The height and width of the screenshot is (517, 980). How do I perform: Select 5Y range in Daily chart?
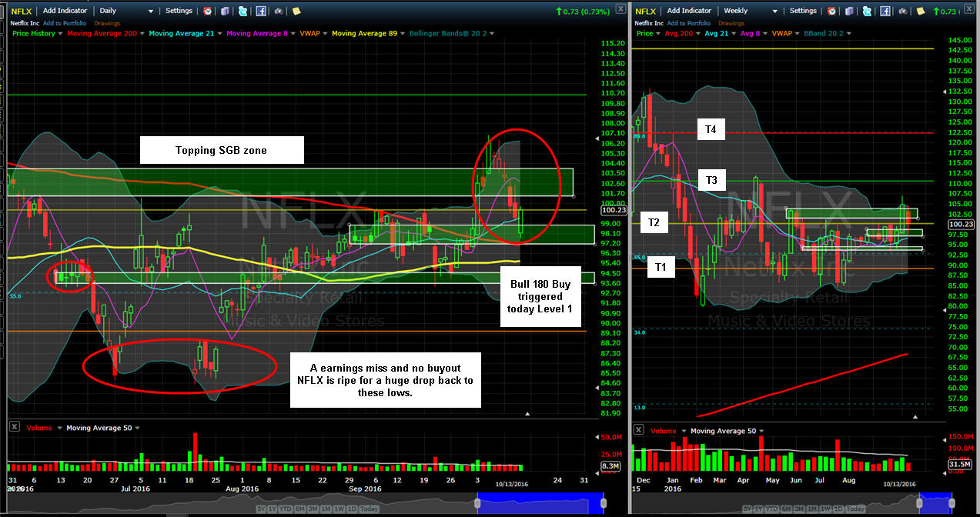[261, 509]
